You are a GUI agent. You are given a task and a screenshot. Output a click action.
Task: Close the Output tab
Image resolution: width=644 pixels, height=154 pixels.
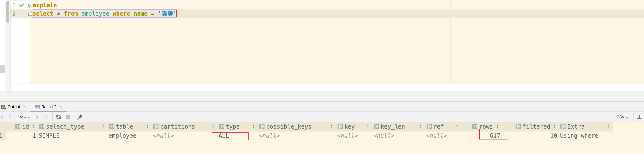coord(25,107)
